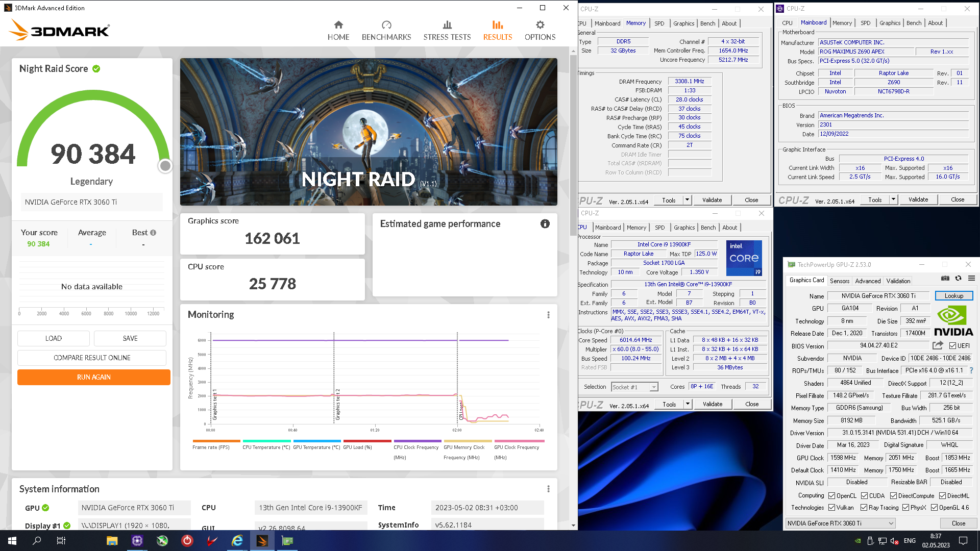980x551 pixels.
Task: Click the estimated game performance info icon
Action: click(545, 224)
